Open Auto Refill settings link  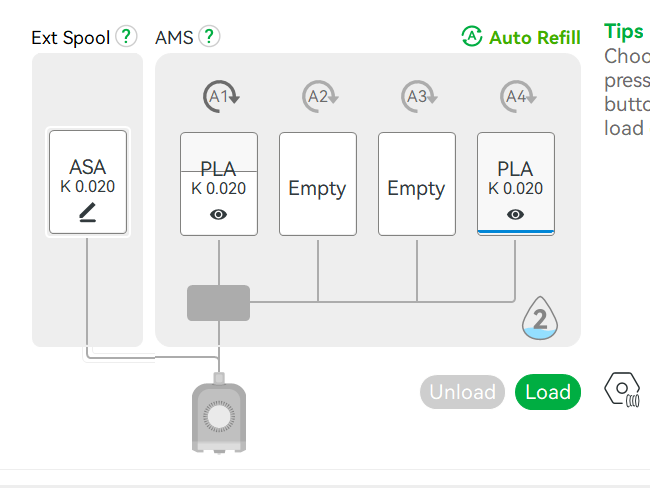click(534, 38)
